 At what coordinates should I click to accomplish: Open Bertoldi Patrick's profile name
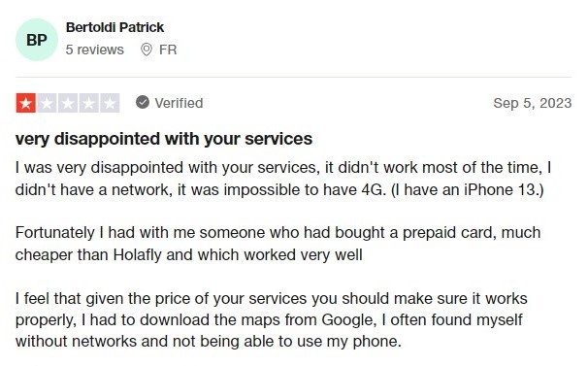pos(114,27)
